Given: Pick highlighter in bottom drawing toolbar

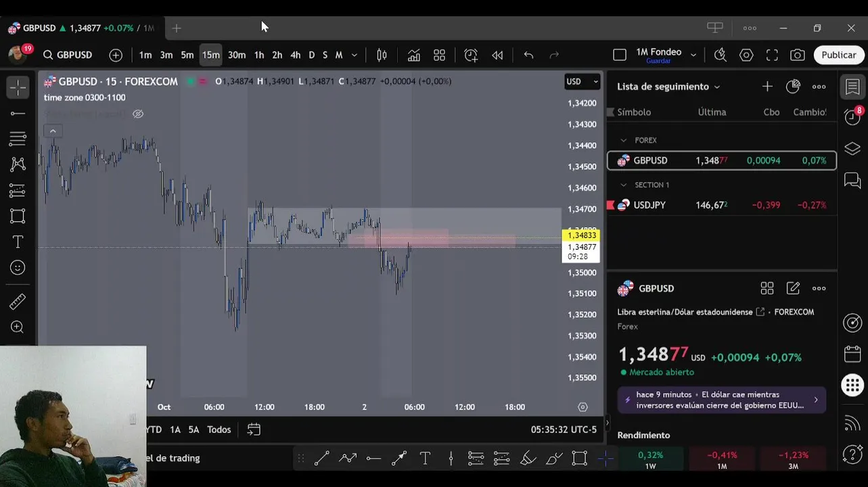Looking at the screenshot, I should 528,458.
